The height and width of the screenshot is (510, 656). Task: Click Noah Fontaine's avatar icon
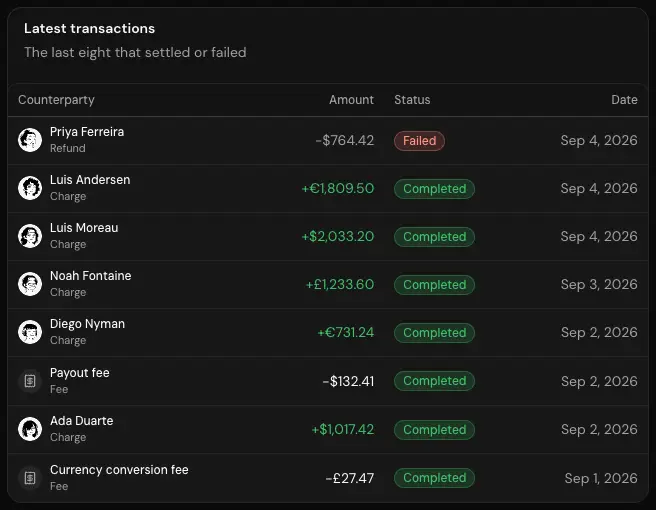pyautogui.click(x=30, y=284)
